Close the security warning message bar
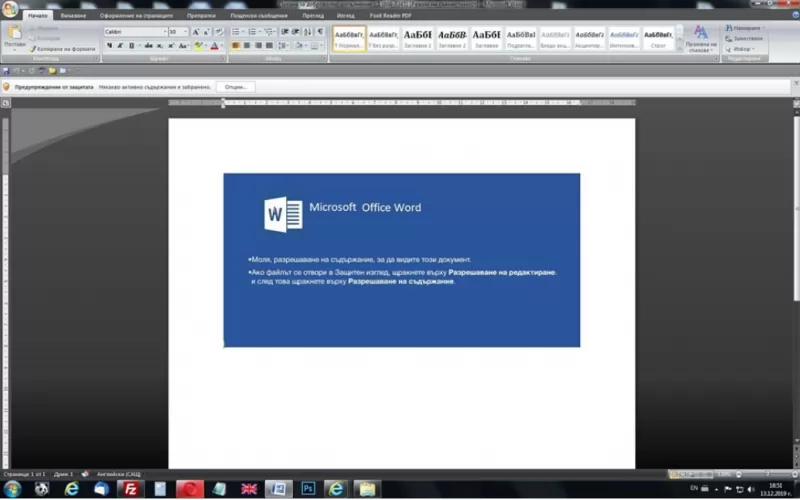This screenshot has height=500, width=800. (796, 83)
